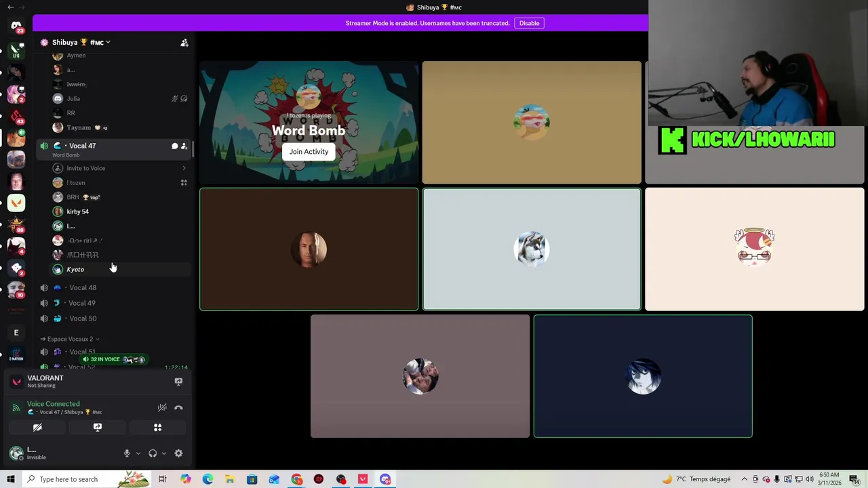This screenshot has height=488, width=868.
Task: Click activity icon next to ! tozen
Action: point(184,182)
